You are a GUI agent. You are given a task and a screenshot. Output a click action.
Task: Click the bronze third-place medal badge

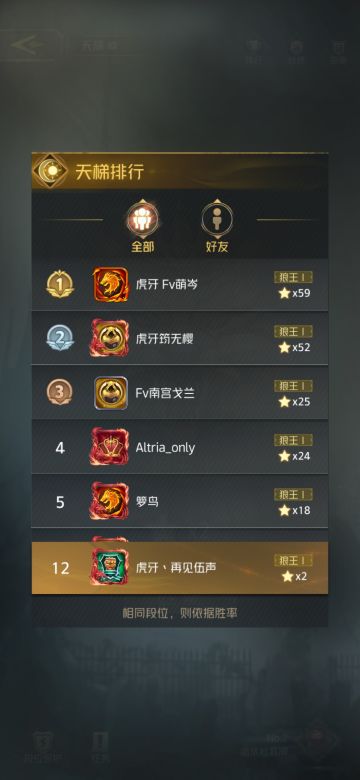point(60,392)
